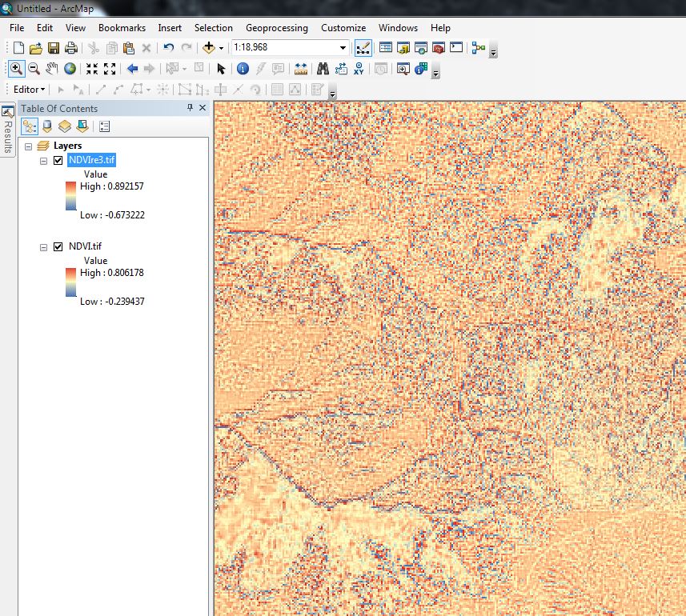The width and height of the screenshot is (686, 616).
Task: Open the Search window
Action: coord(421,48)
